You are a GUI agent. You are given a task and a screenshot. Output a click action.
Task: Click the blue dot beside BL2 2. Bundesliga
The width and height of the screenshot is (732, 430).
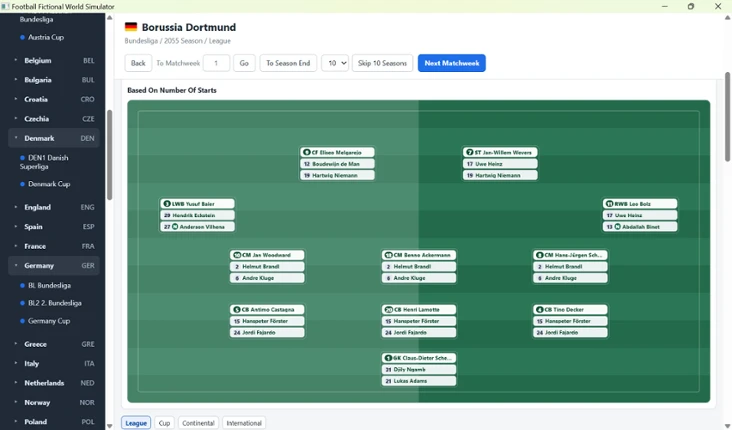tap(22, 303)
